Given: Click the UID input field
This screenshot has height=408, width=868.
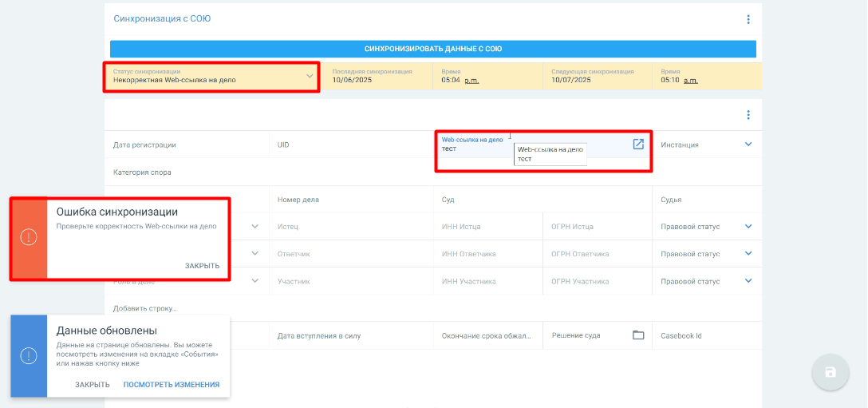Looking at the screenshot, I should coord(351,145).
